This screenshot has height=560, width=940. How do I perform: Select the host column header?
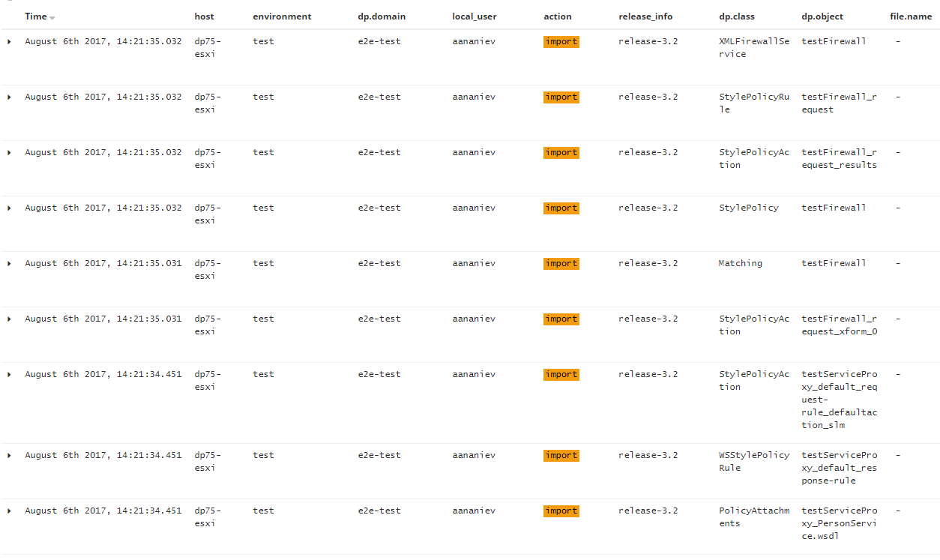coord(204,16)
